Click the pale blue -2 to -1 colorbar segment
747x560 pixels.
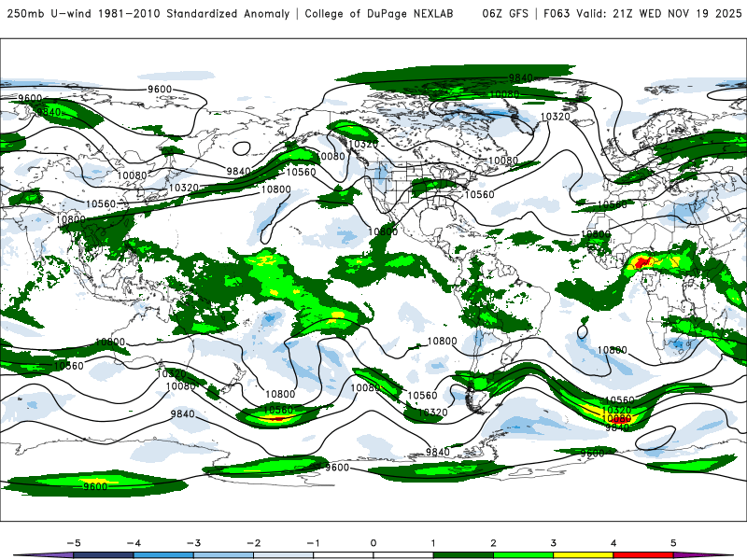pos(284,555)
